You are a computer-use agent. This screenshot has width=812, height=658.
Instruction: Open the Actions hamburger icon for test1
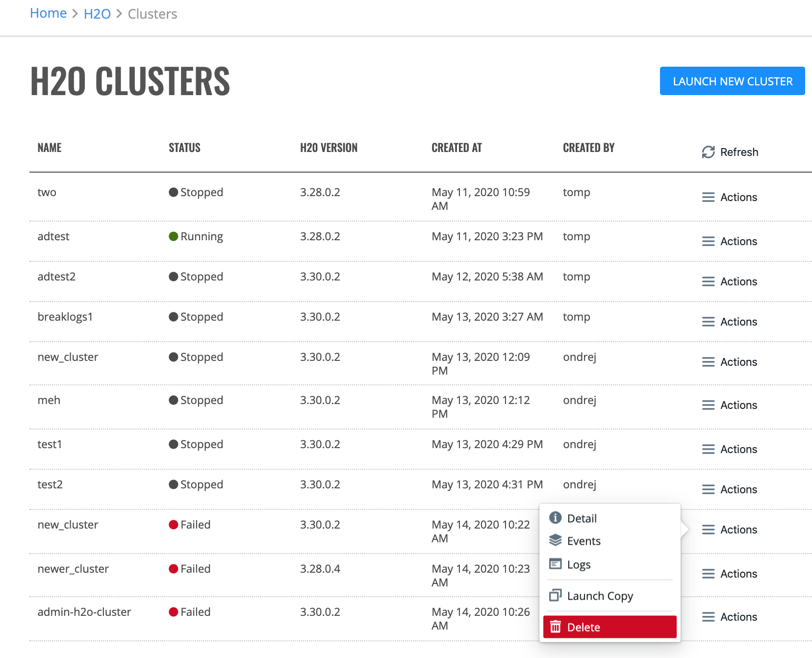(708, 449)
